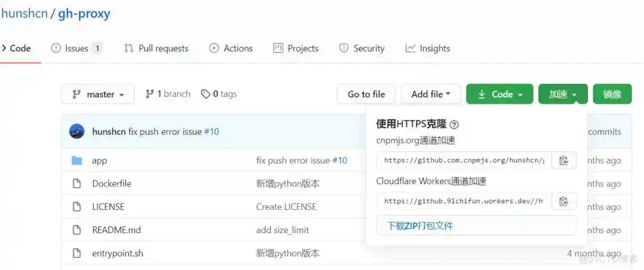644x270 pixels.
Task: Click the branch icon in master button
Action: coord(76,94)
